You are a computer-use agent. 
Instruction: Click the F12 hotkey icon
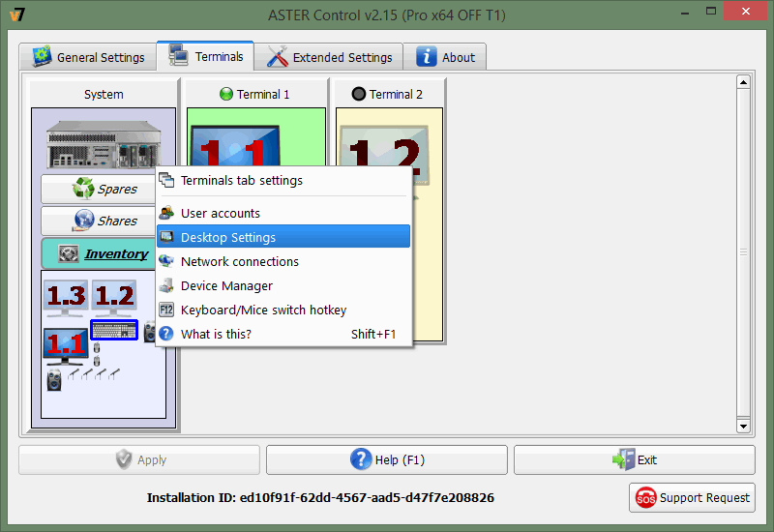(x=166, y=310)
